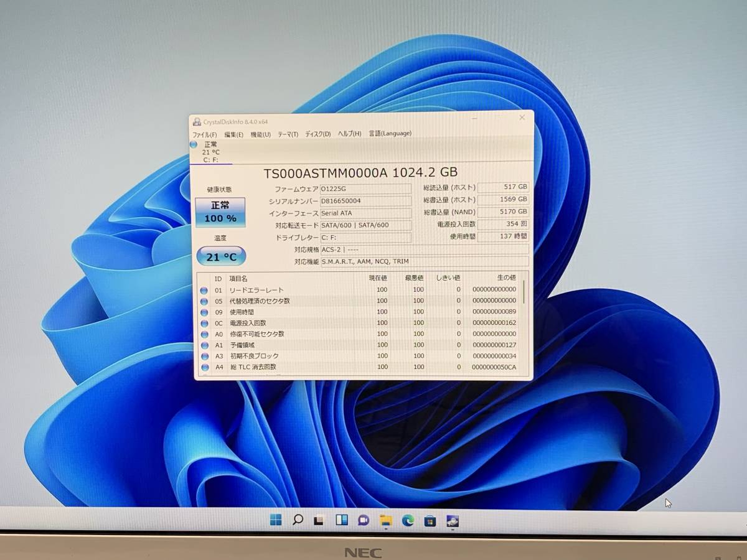Select the 使用時間 attribute row in the SMART list
This screenshot has width=747, height=560.
(x=359, y=312)
